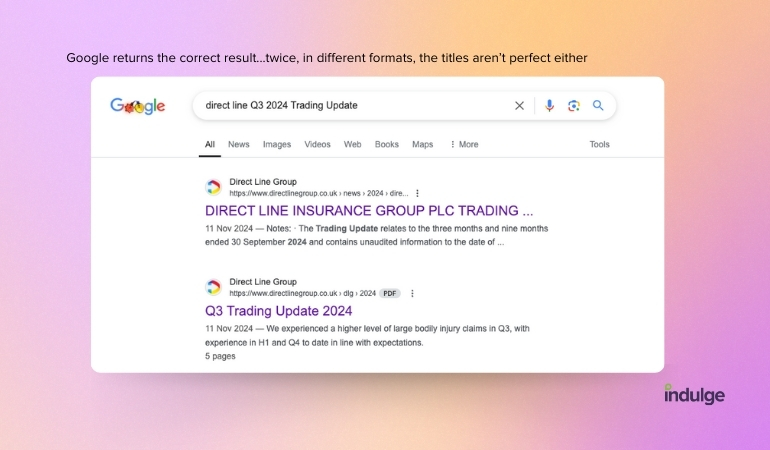The width and height of the screenshot is (770, 450).
Task: Switch to the Maps tab
Action: click(x=422, y=144)
